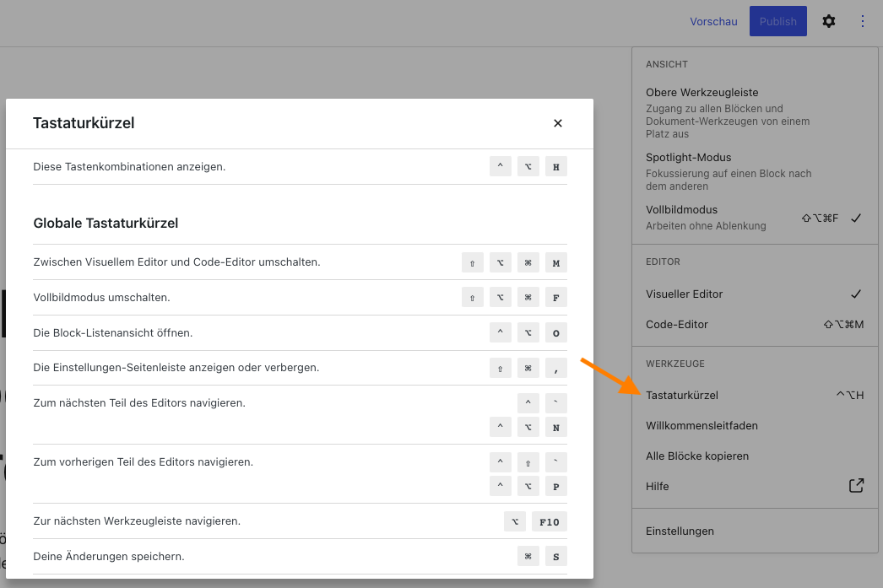This screenshot has height=588, width=883.
Task: Open Einstellungen menu entry
Action: [x=755, y=531]
